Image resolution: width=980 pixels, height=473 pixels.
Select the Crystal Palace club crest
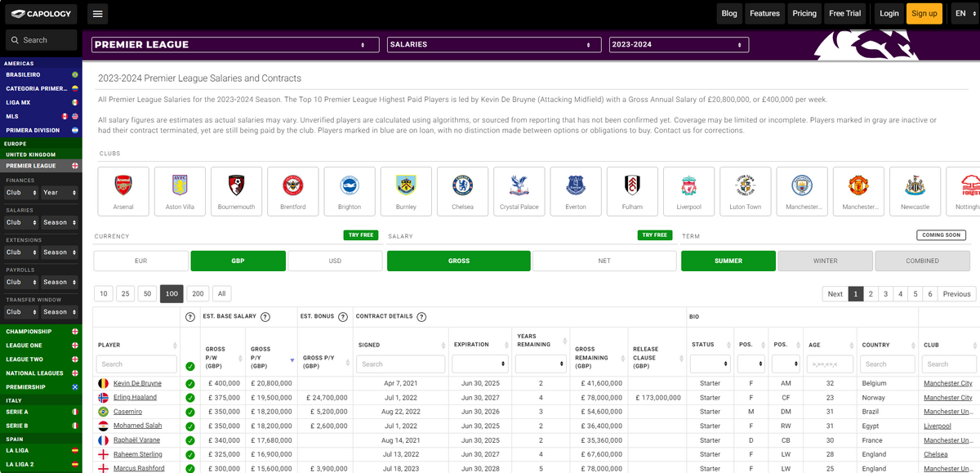(x=519, y=191)
